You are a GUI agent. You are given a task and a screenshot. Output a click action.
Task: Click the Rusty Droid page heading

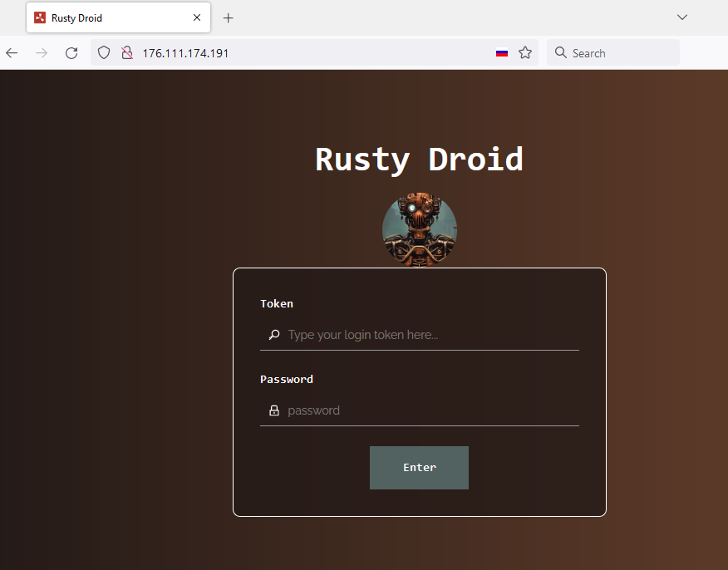tap(419, 160)
